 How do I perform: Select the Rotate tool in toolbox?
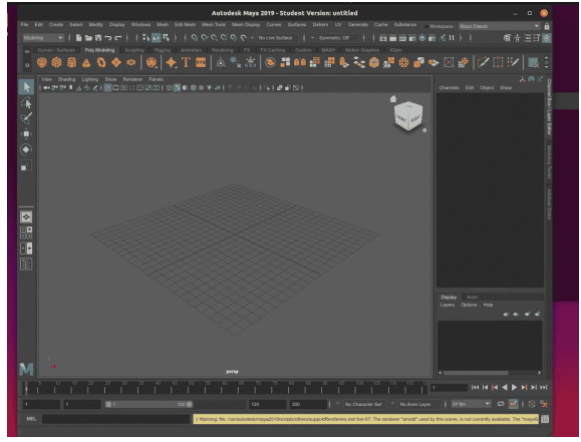[x=26, y=149]
